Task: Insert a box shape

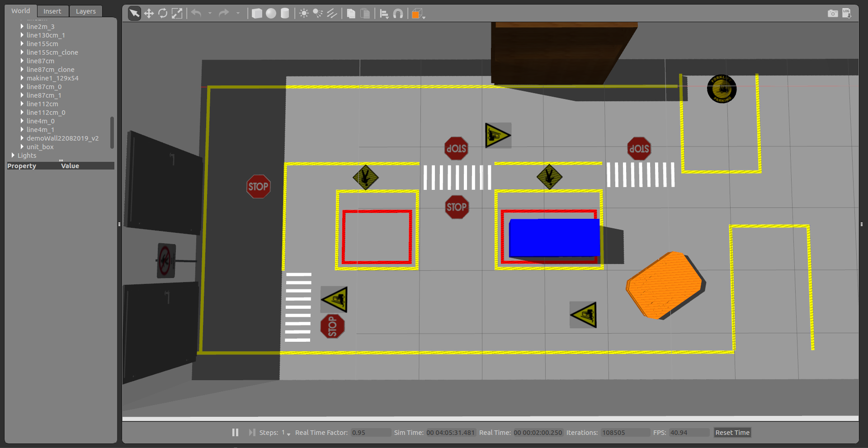Action: coord(257,14)
